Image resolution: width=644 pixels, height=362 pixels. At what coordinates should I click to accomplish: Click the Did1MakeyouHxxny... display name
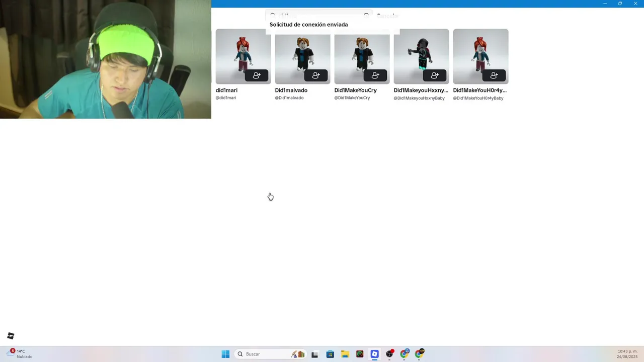(421, 90)
